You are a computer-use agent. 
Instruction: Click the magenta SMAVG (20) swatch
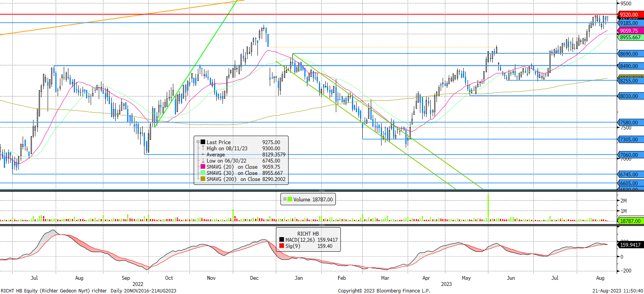(x=203, y=166)
